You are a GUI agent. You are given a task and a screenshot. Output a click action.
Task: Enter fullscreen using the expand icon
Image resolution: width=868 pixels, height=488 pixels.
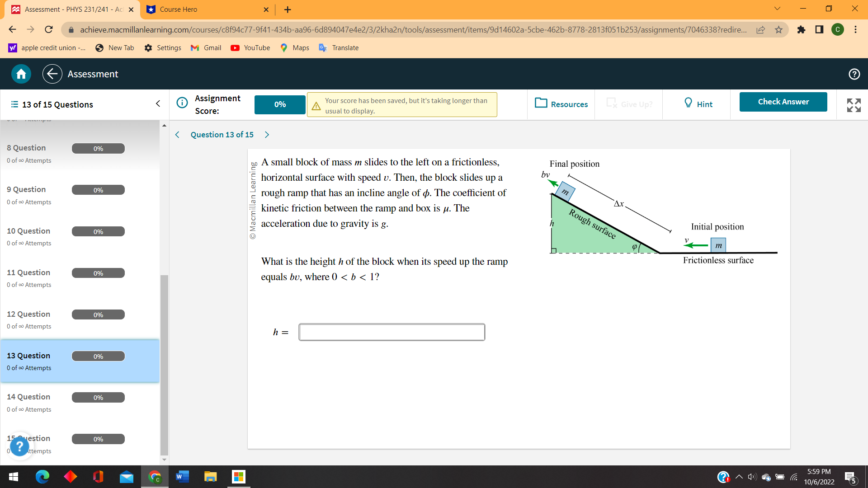tap(854, 104)
